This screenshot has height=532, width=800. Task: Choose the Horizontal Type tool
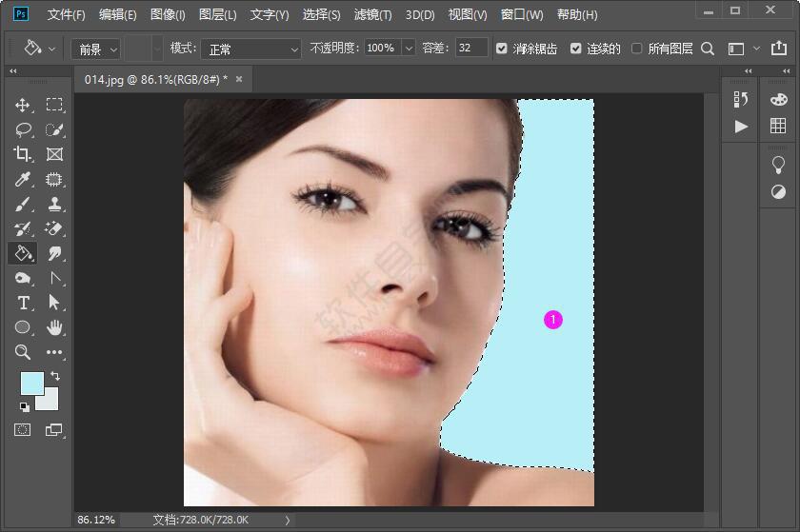pos(24,303)
